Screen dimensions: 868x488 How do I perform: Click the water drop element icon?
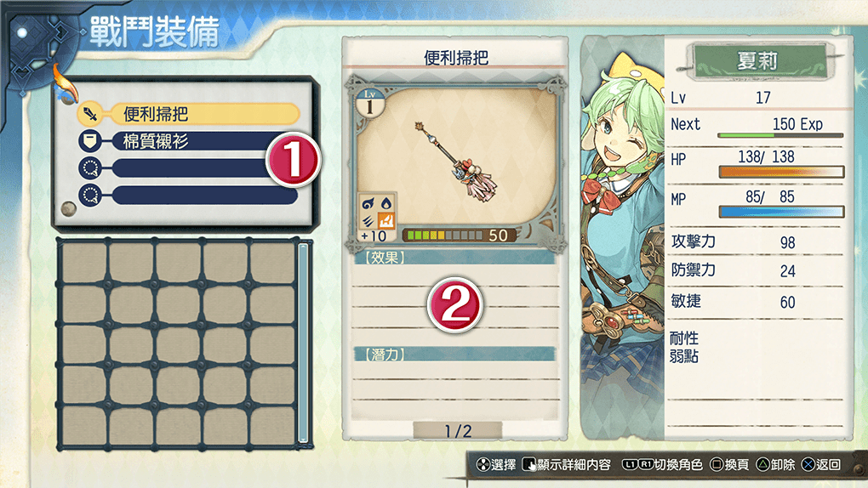(x=385, y=203)
